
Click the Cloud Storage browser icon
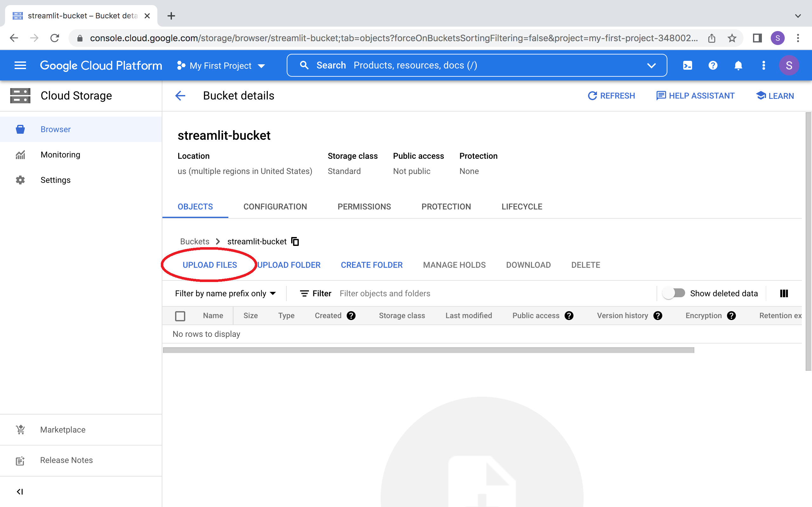point(20,129)
